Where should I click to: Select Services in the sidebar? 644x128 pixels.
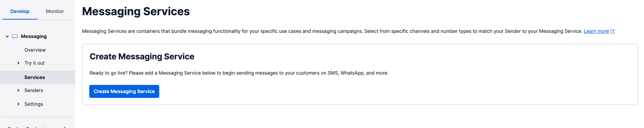(x=34, y=78)
